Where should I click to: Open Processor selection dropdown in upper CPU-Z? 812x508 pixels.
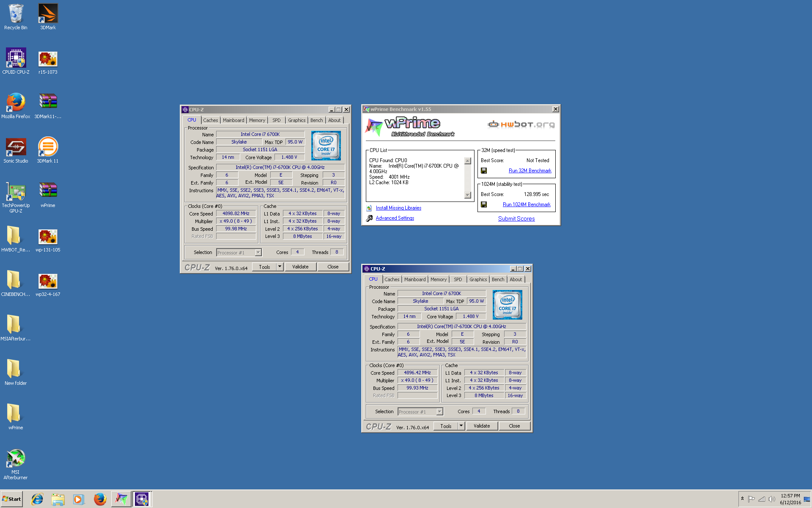click(x=258, y=253)
